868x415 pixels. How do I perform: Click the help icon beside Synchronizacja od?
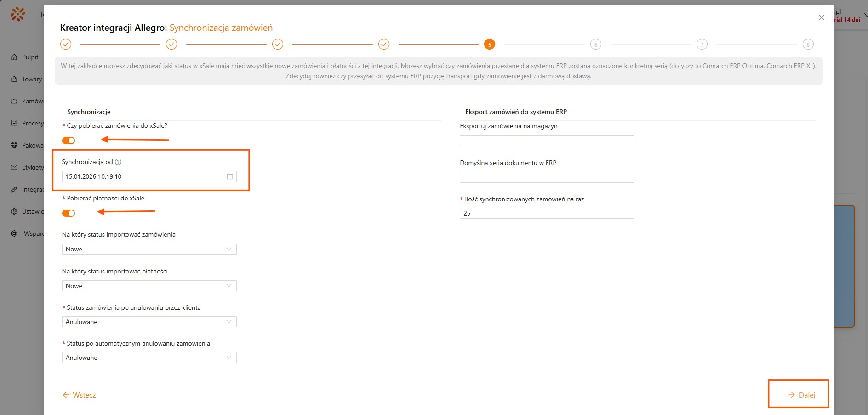118,162
